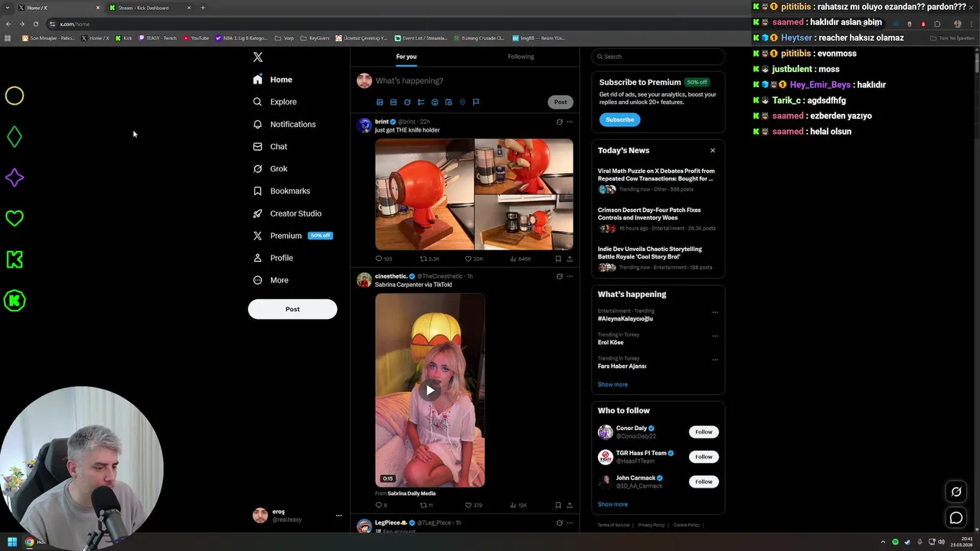Like brint's post with 32K likes
This screenshot has height=551, width=980.
(474, 259)
